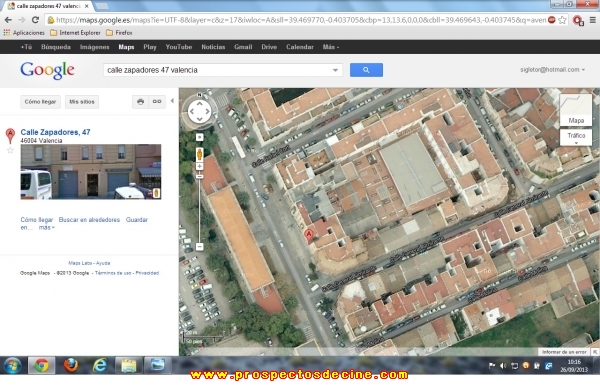Click the link chain icon button
The height and width of the screenshot is (391, 600).
pos(157,102)
